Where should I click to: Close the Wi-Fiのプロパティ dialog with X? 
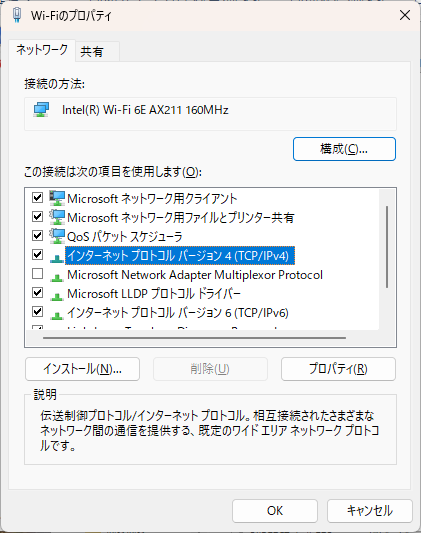tap(405, 15)
